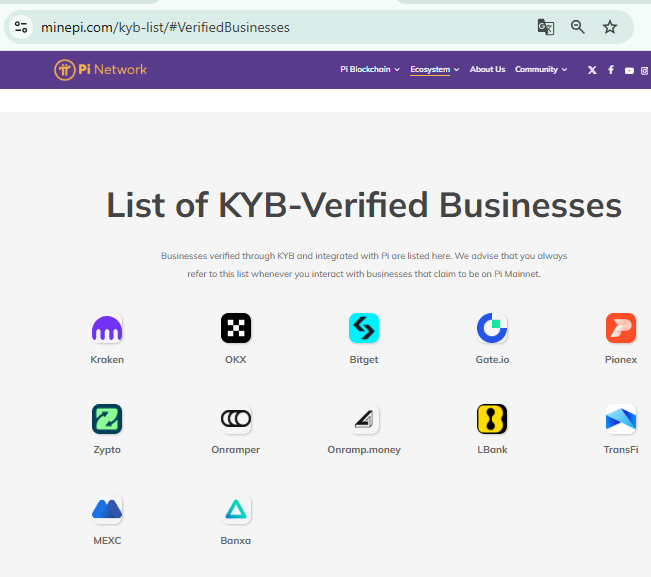
Task: Click the Onramper logo icon
Action: pos(236,419)
